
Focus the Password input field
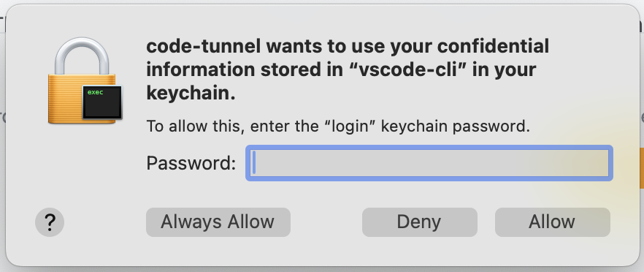point(429,163)
